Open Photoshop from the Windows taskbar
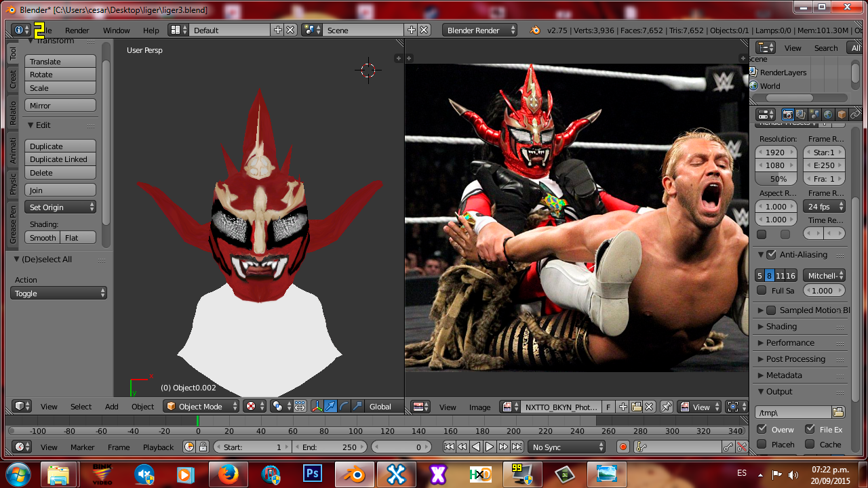Screen dimensions: 868x488 (x=313, y=474)
